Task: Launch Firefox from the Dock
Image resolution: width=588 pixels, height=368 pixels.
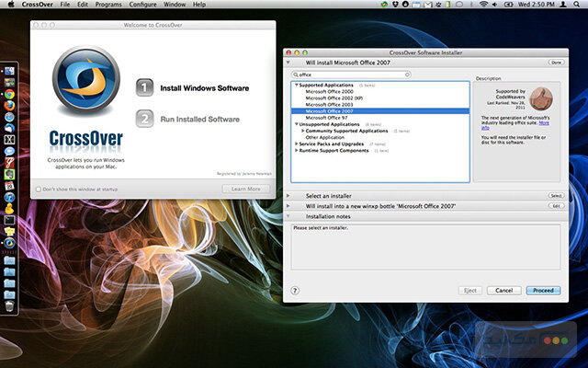Action: [9, 106]
